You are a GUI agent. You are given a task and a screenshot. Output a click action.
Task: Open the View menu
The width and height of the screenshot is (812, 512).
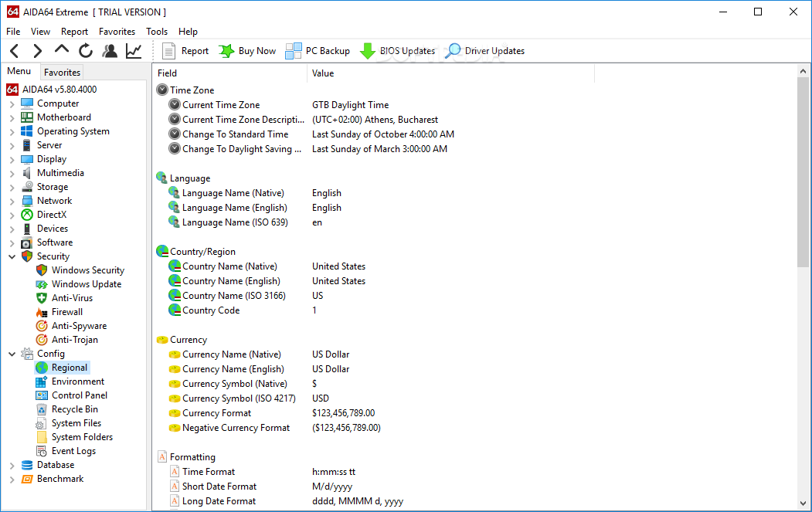(40, 32)
